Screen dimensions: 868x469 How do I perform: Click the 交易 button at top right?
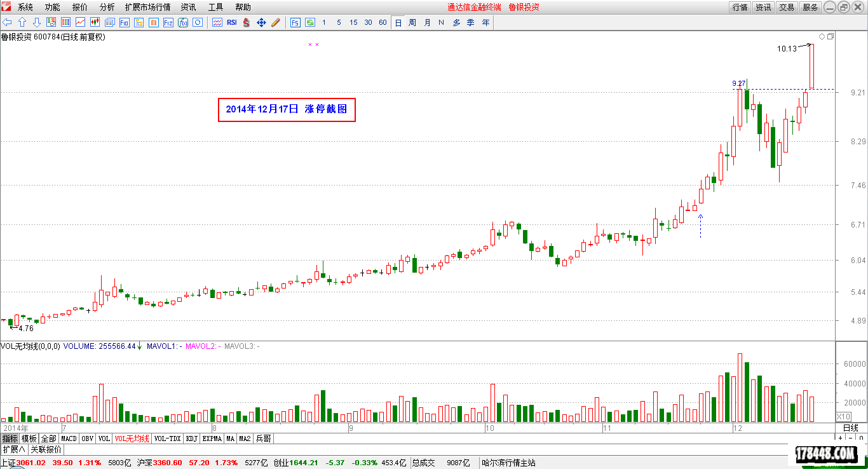(x=787, y=7)
